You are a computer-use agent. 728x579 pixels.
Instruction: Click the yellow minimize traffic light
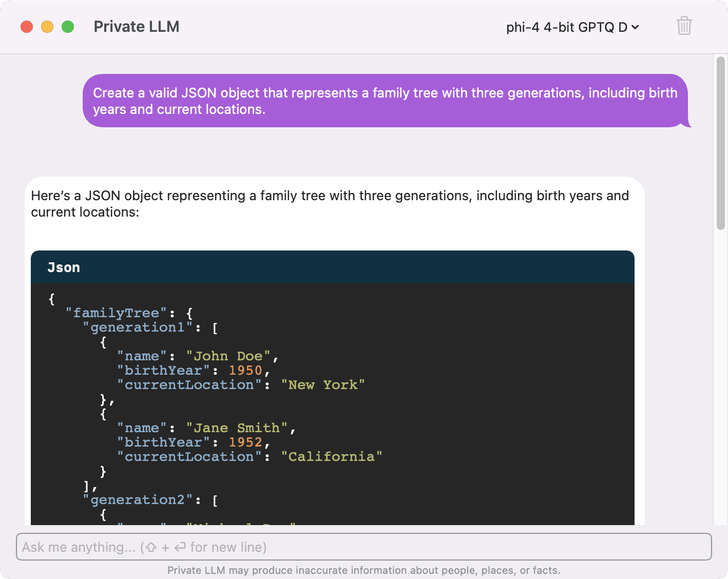tap(47, 26)
